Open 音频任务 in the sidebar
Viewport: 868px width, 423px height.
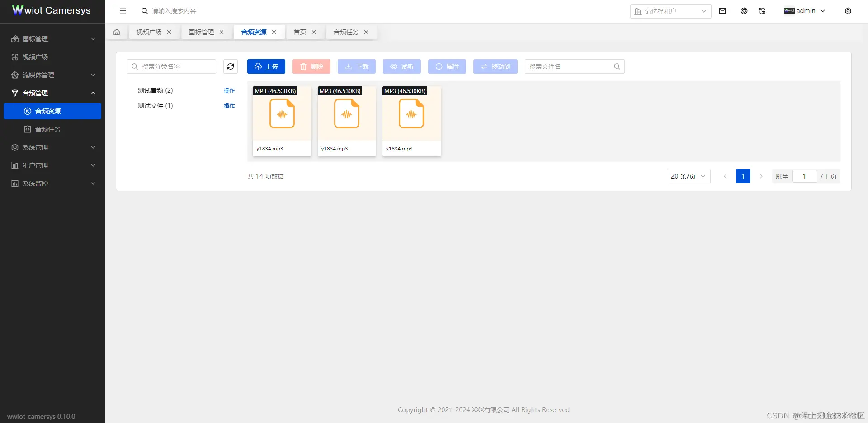click(52, 129)
